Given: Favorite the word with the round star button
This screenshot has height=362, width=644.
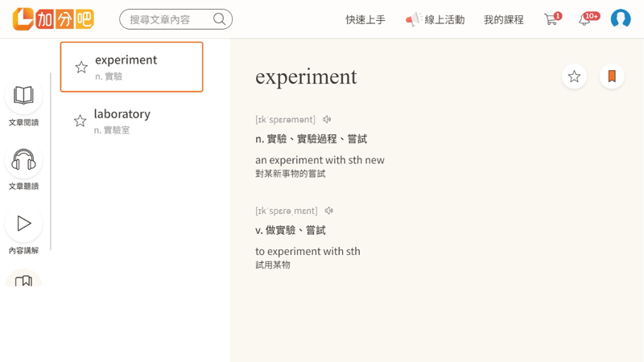Looking at the screenshot, I should [574, 76].
